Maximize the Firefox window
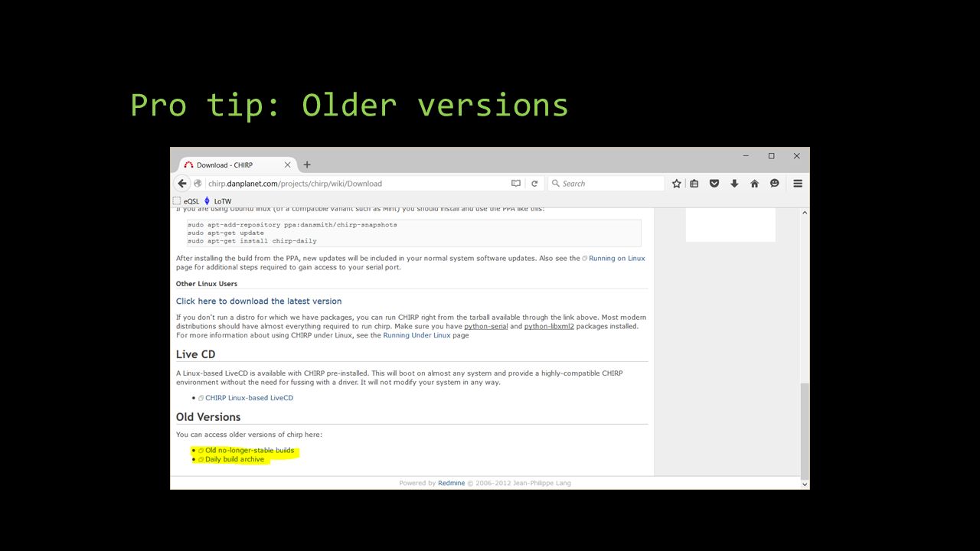980x551 pixels. (771, 156)
